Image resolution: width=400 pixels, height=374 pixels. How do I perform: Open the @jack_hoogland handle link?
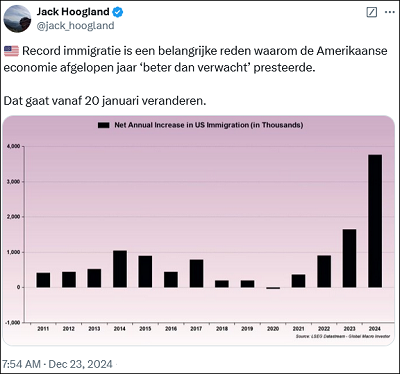coord(75,26)
